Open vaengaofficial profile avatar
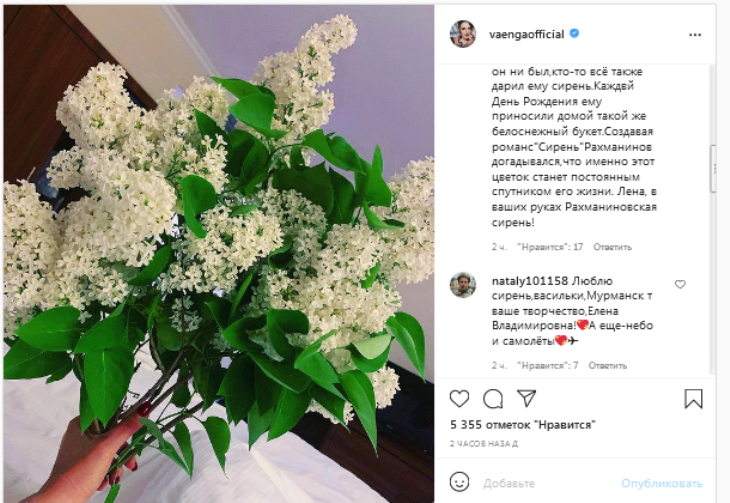The height and width of the screenshot is (503, 730). (463, 34)
